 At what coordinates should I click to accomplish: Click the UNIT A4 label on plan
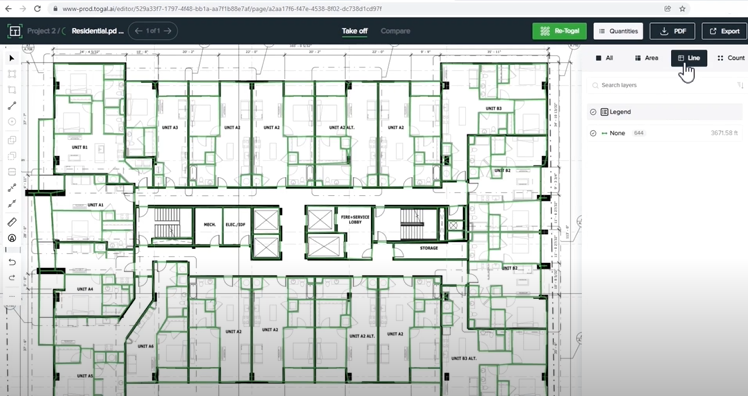(x=85, y=289)
